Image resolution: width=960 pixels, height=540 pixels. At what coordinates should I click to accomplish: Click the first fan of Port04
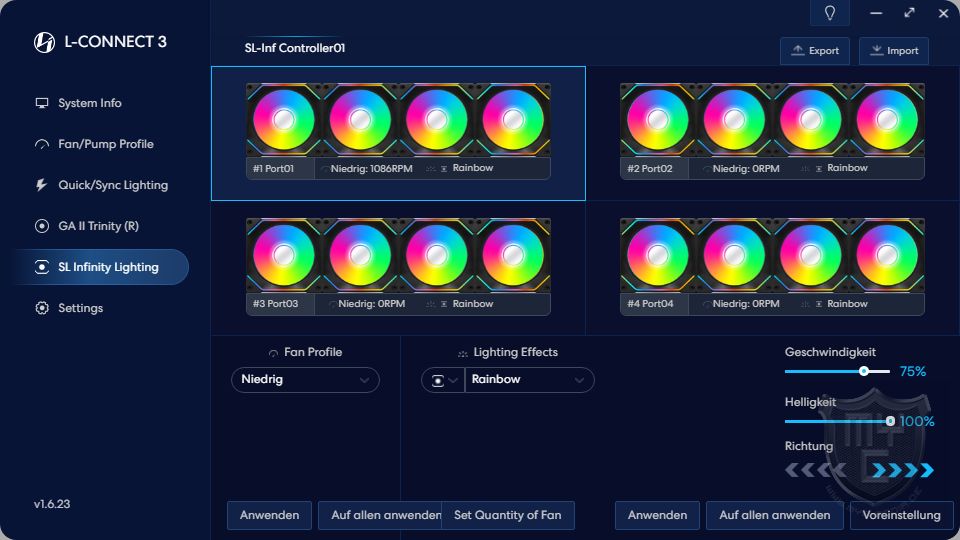(x=658, y=255)
